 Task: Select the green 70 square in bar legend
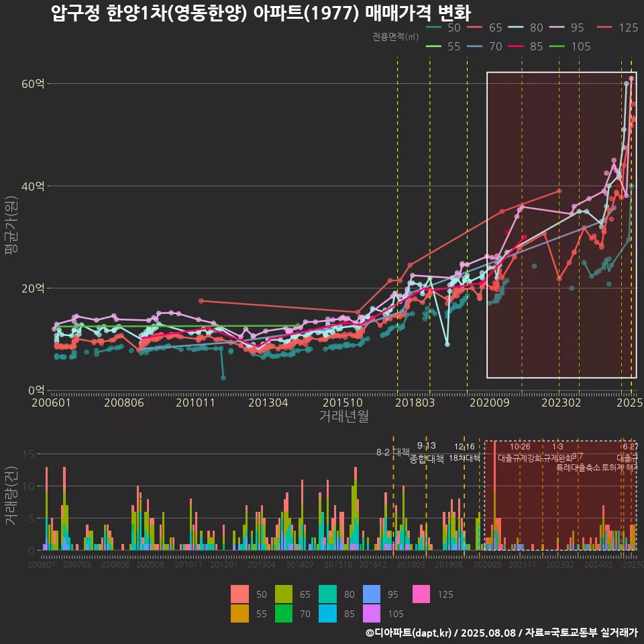pos(283,613)
